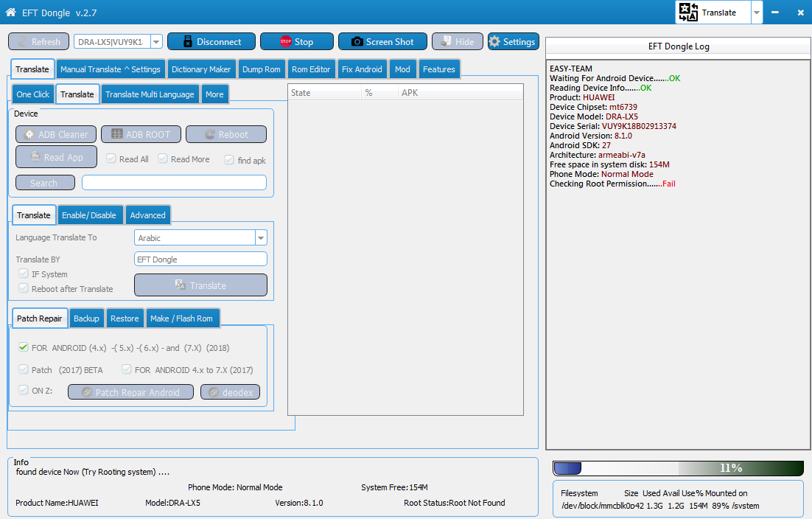Open the title bar Translate dropdown arrow

(757, 13)
